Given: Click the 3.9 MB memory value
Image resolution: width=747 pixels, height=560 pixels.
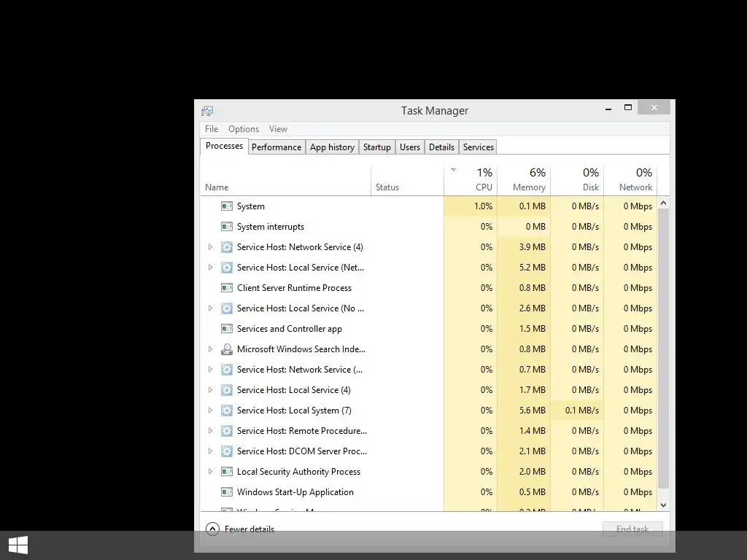Looking at the screenshot, I should tap(532, 247).
